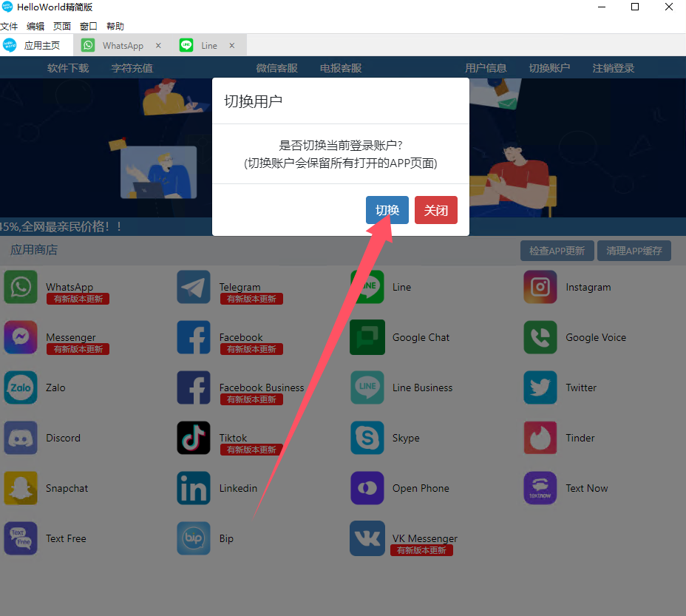Minimize the HelloWorld window
The width and height of the screenshot is (686, 616).
click(x=602, y=7)
